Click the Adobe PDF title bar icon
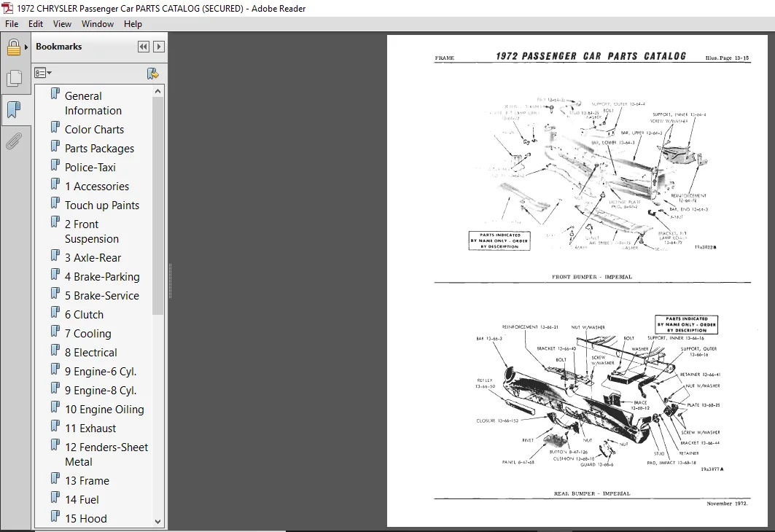775x532 pixels. [7, 8]
